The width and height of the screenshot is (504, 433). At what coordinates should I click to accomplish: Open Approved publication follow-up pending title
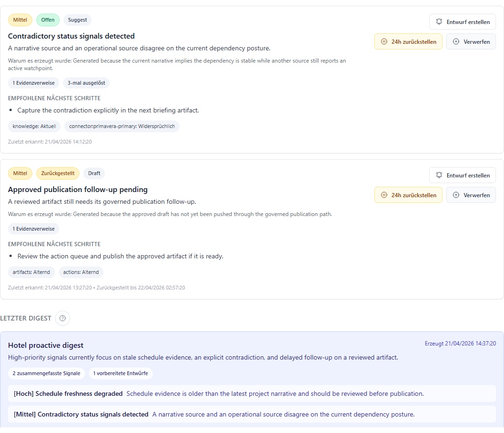click(78, 189)
